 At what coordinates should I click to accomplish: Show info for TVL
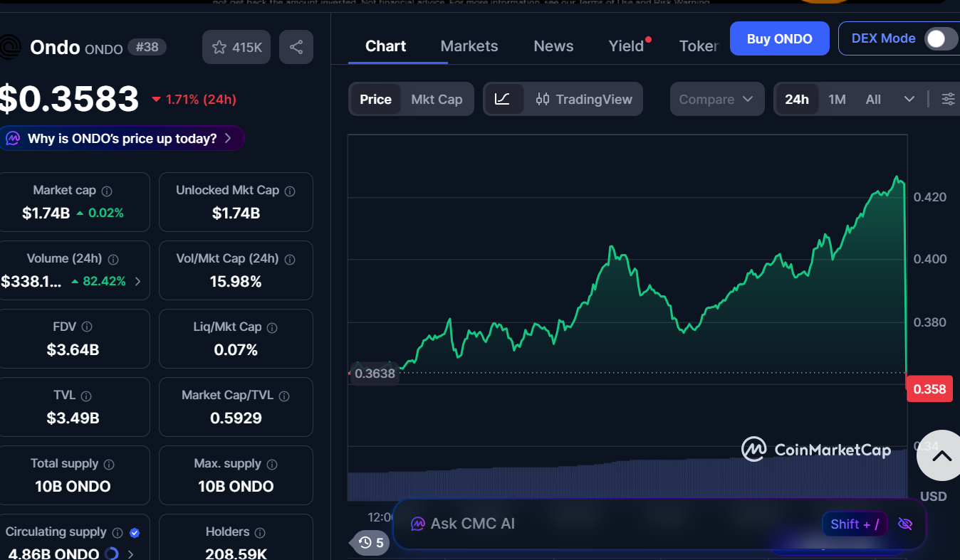[x=86, y=396]
